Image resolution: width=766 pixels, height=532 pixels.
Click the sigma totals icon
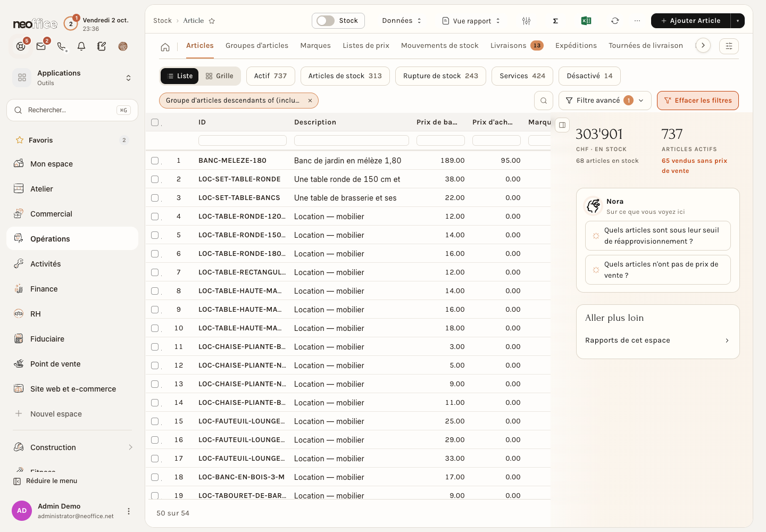tap(555, 21)
